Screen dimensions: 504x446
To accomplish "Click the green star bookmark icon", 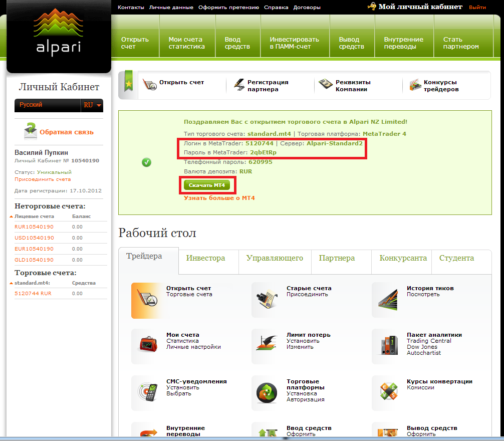I will point(129,81).
